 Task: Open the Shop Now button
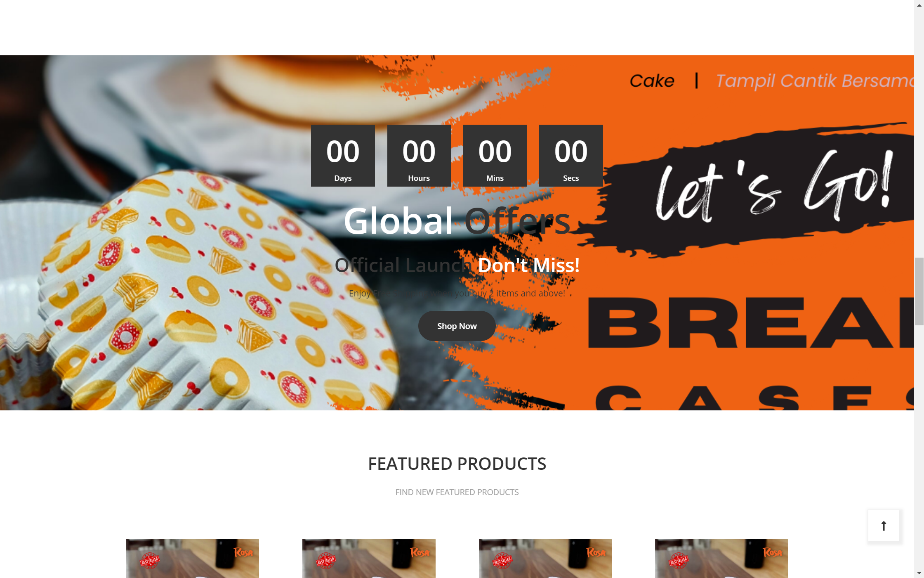[x=457, y=326]
